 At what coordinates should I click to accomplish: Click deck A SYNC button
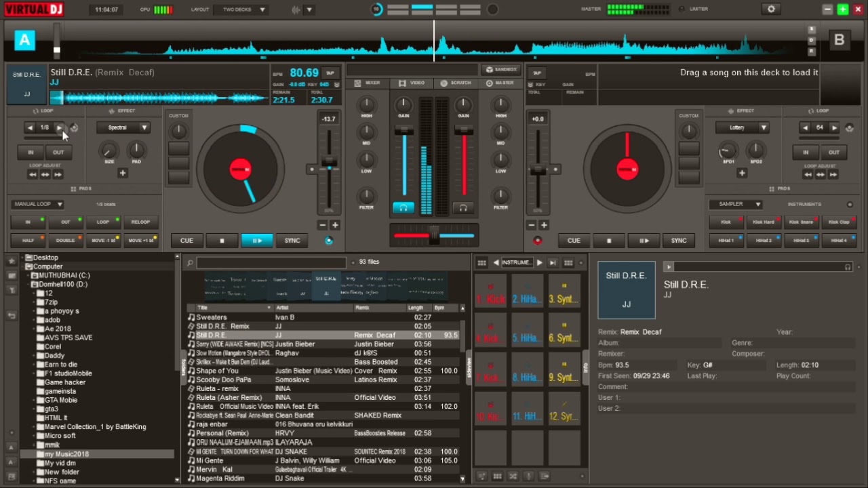coord(292,241)
